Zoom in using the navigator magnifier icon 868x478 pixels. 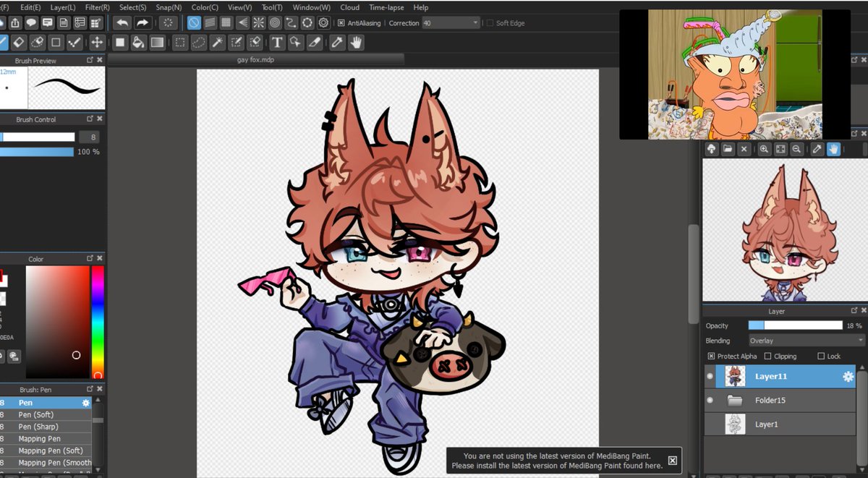[764, 148]
